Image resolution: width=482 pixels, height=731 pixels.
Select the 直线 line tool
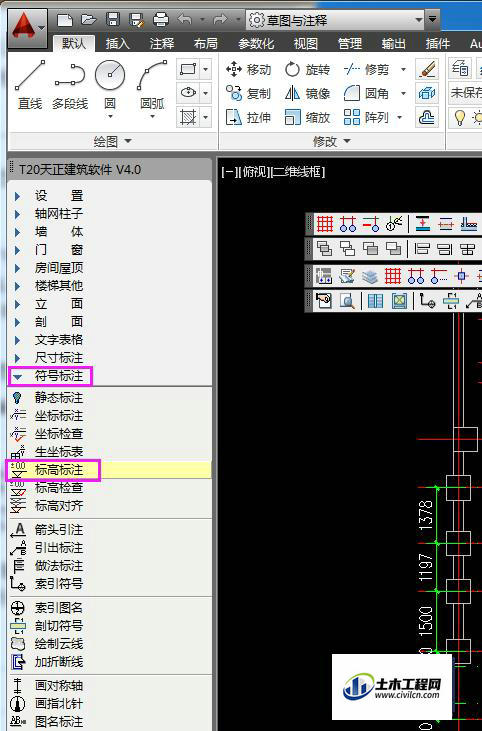30,85
